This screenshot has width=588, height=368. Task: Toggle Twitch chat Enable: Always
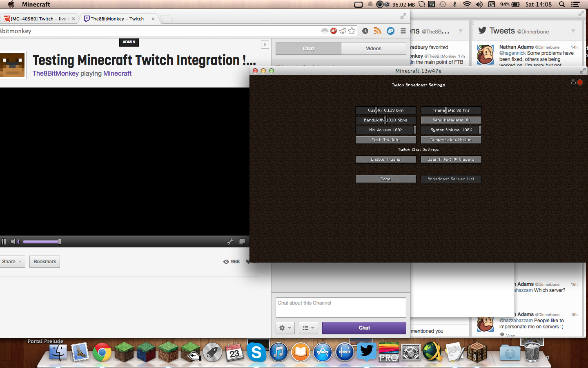[386, 159]
